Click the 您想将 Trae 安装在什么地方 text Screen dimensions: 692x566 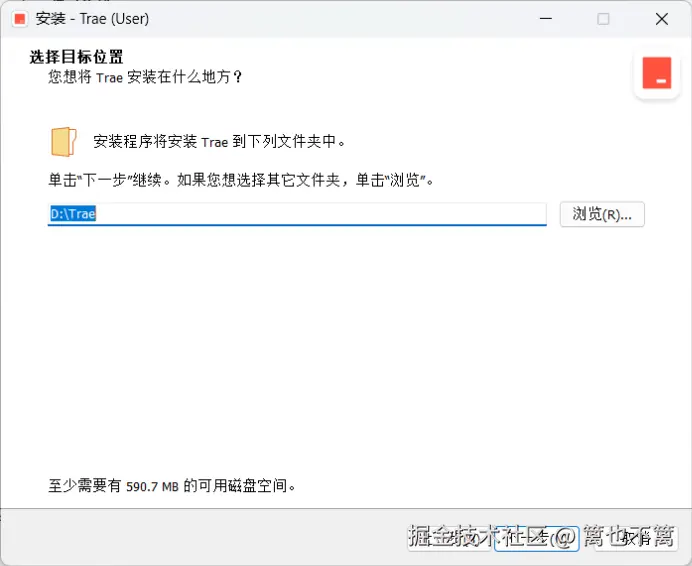145,77
